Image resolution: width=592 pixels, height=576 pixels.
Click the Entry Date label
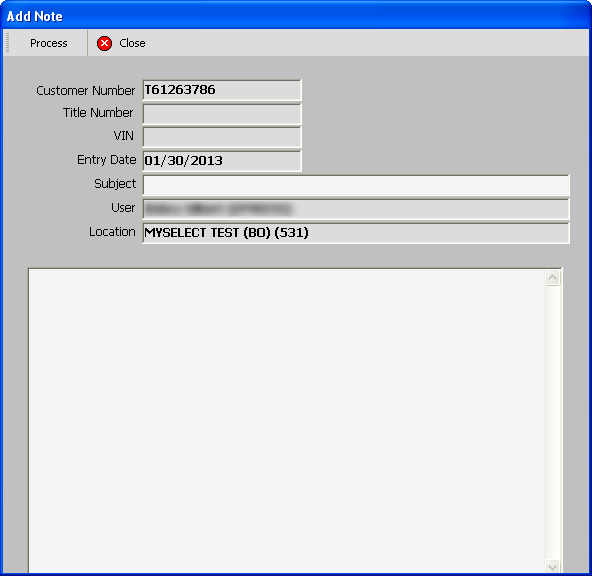[106, 160]
